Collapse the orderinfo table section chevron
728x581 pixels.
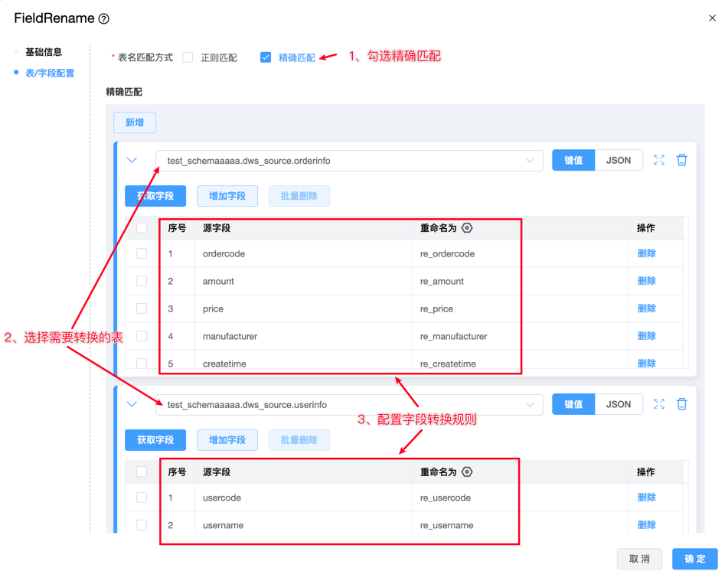(132, 161)
